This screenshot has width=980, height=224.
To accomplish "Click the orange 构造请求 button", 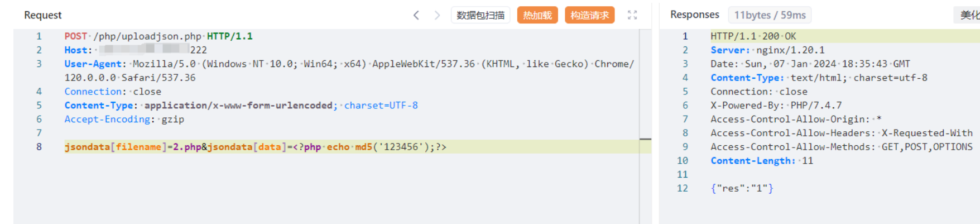I will click(x=590, y=15).
